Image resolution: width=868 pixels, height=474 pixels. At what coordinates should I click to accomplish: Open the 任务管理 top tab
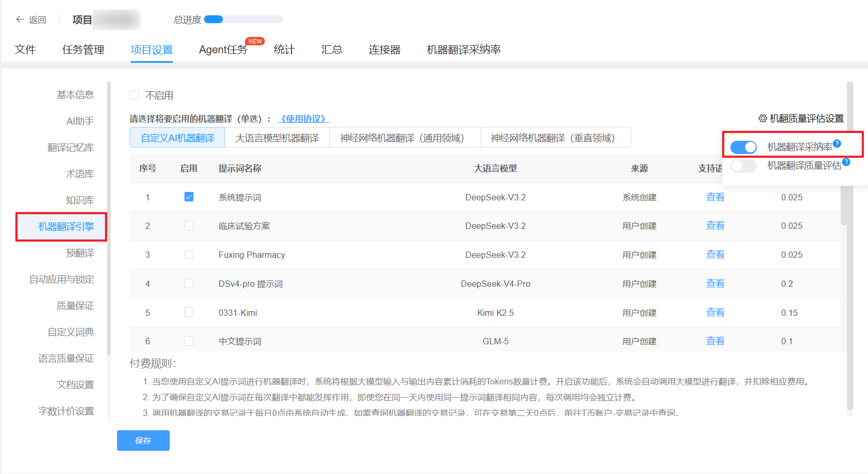coord(83,50)
